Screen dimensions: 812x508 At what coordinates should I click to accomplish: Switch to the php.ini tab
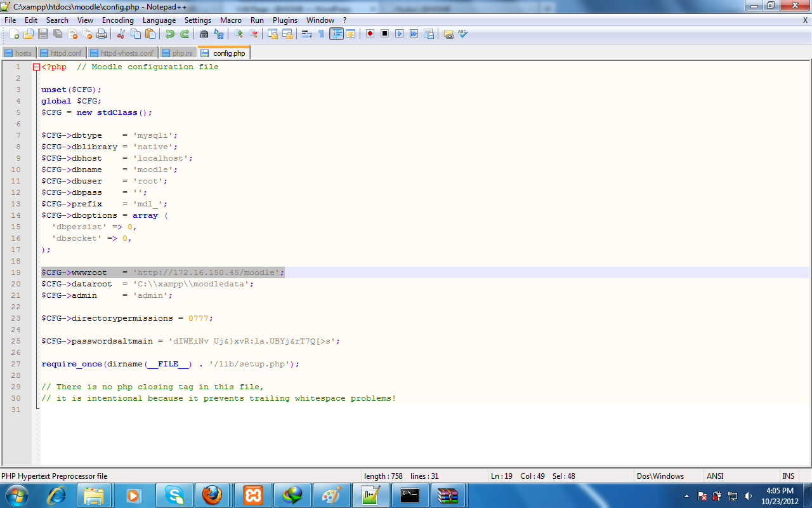coord(178,53)
